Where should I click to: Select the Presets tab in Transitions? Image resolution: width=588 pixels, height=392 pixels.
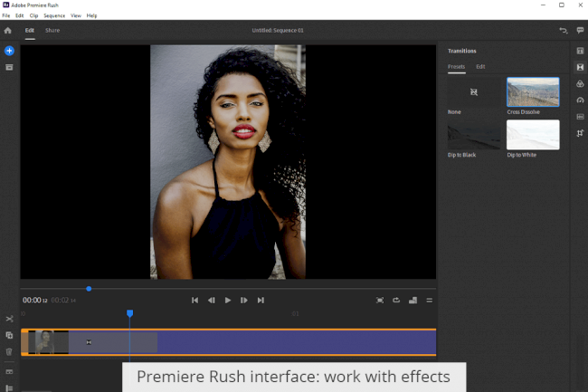tap(456, 67)
